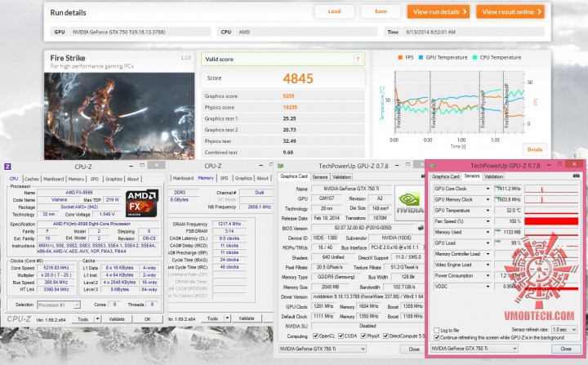Select Memory tab in second CPU-Z window
The image size is (588, 365).
click(206, 178)
